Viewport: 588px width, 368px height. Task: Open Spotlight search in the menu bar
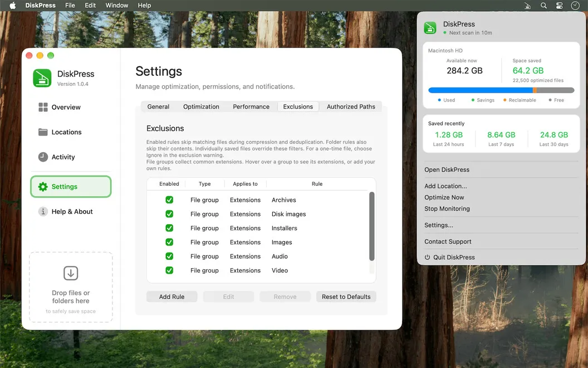pos(543,5)
